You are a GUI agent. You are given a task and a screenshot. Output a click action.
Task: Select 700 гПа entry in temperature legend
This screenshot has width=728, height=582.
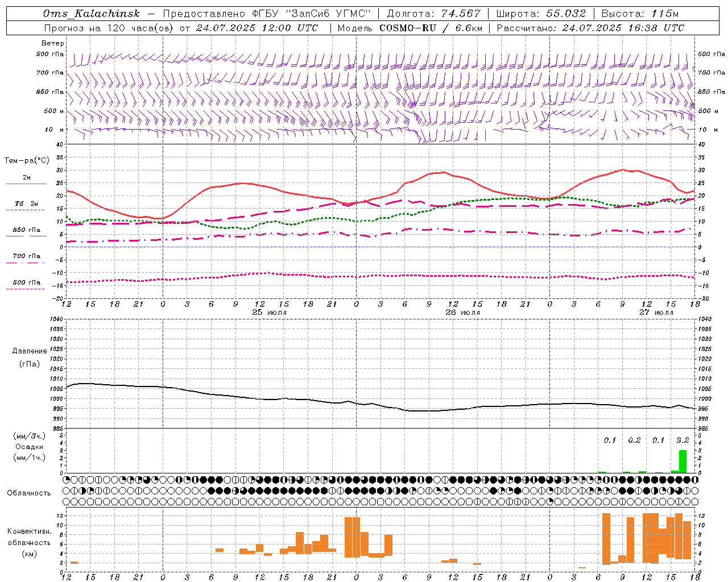[27, 256]
